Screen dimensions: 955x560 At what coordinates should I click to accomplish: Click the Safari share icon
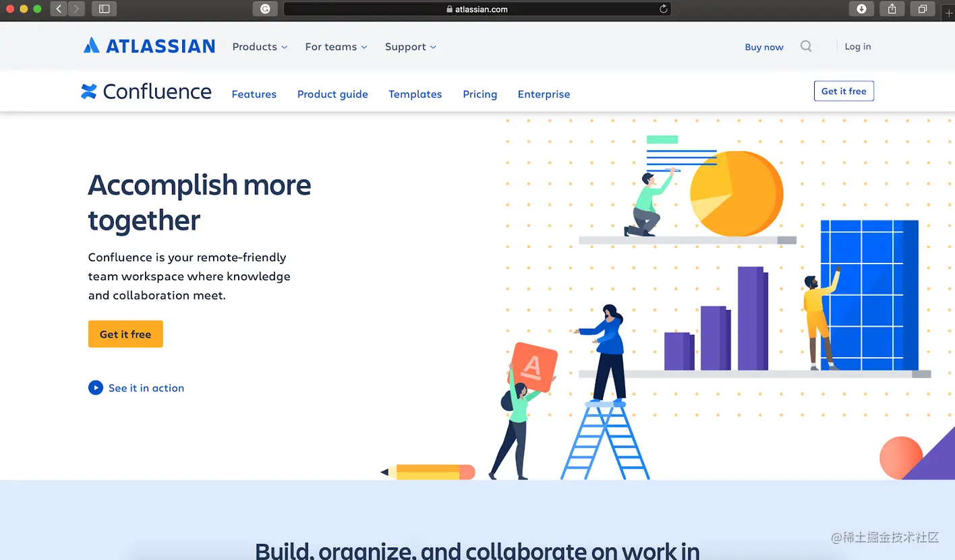coord(892,9)
